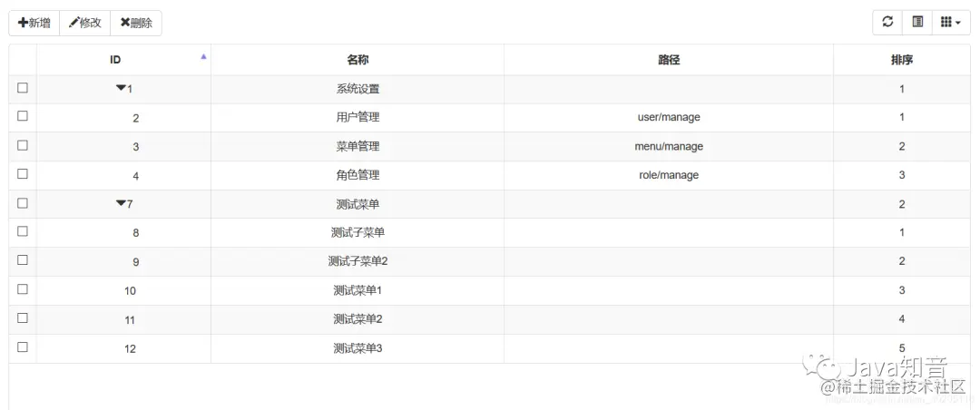Select the 系统设置 name cell

coord(358,90)
